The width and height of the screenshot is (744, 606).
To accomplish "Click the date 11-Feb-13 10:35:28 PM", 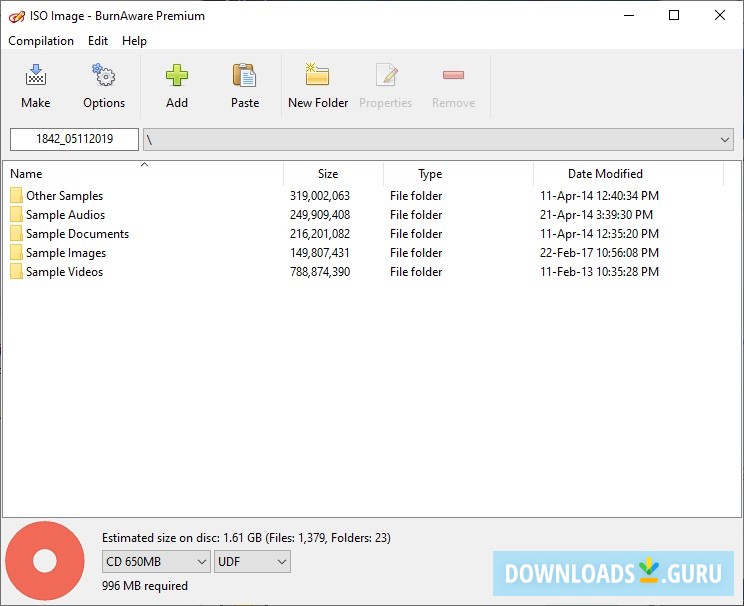I will point(599,272).
